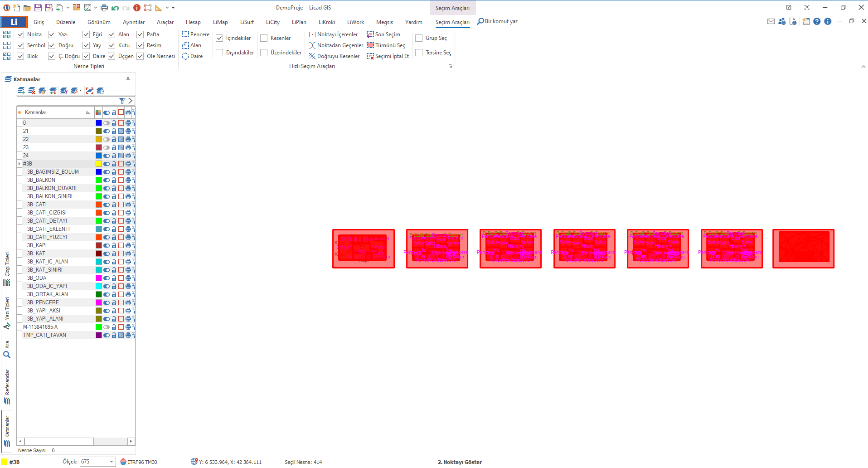Collapse the ribbon with the chevron
This screenshot has height=468, width=868.
(863, 67)
